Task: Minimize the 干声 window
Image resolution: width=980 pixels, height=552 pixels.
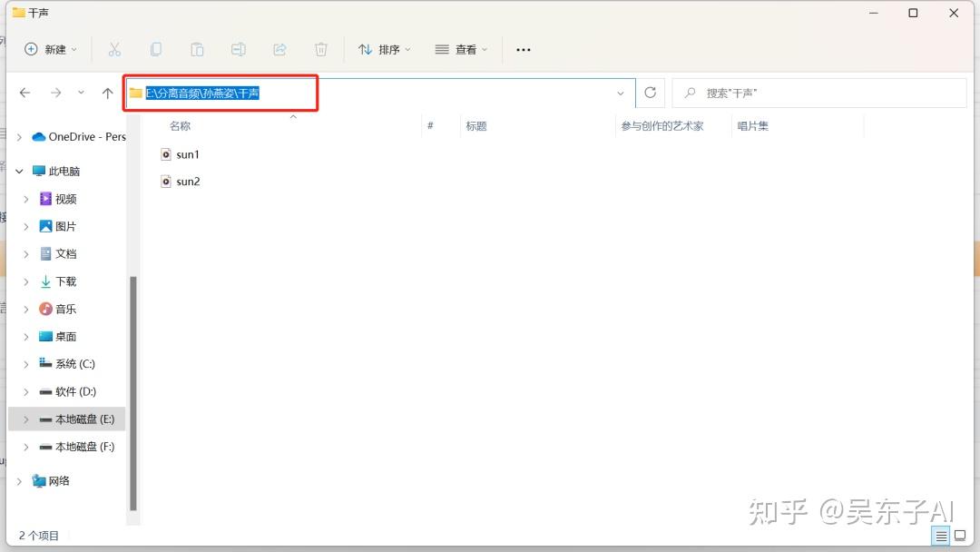Action: tap(874, 13)
